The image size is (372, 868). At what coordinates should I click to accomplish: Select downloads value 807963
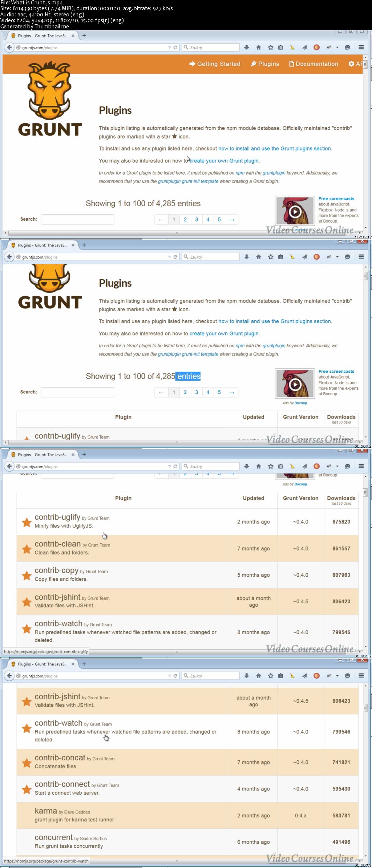coord(341,575)
